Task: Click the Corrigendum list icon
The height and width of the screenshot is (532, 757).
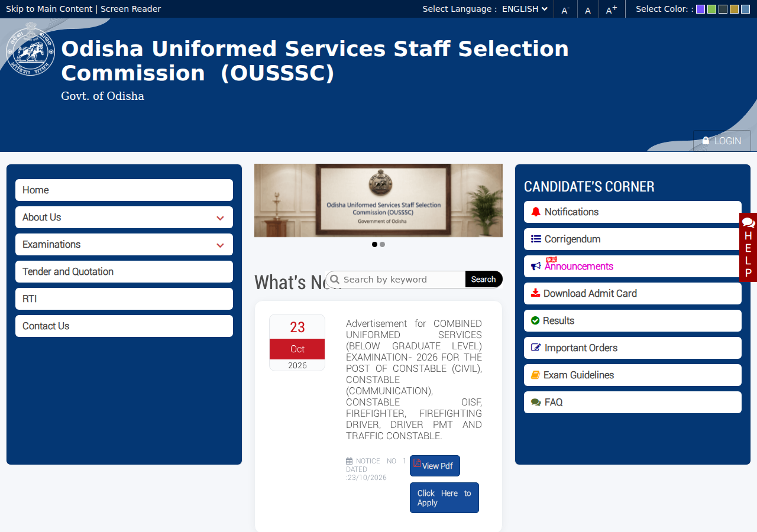Action: coord(536,239)
